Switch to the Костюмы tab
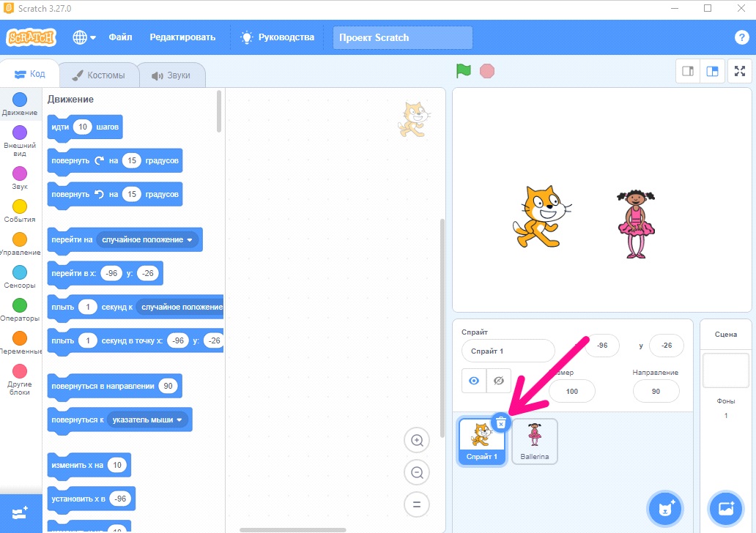The image size is (756, 533). [x=99, y=75]
